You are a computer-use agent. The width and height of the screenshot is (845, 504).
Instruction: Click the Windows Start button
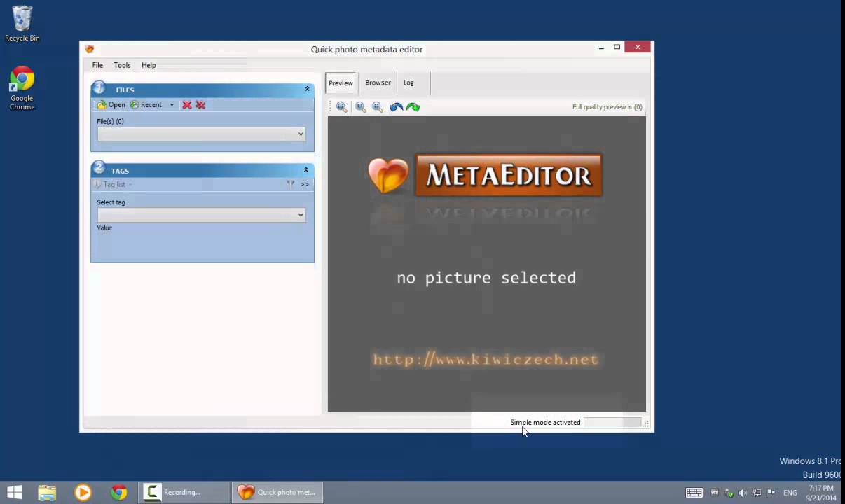point(14,492)
